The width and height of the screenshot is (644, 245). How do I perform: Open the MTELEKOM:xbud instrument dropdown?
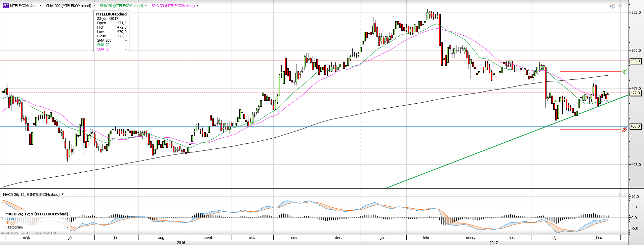40,6
